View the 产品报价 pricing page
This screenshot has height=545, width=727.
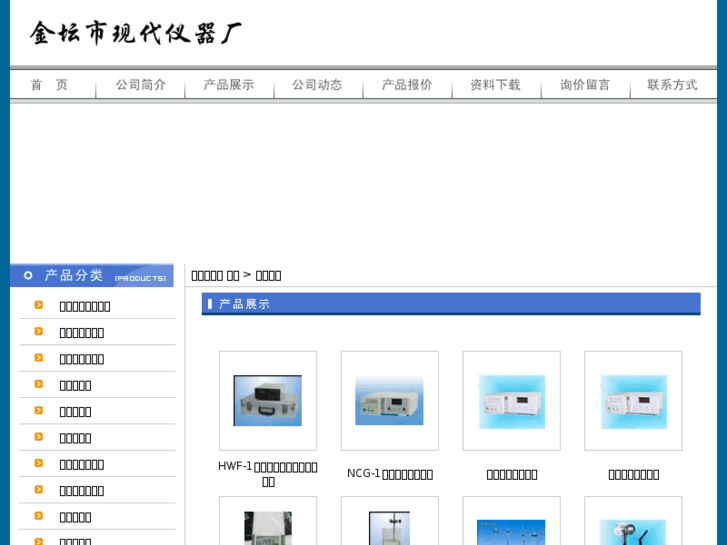[x=407, y=85]
